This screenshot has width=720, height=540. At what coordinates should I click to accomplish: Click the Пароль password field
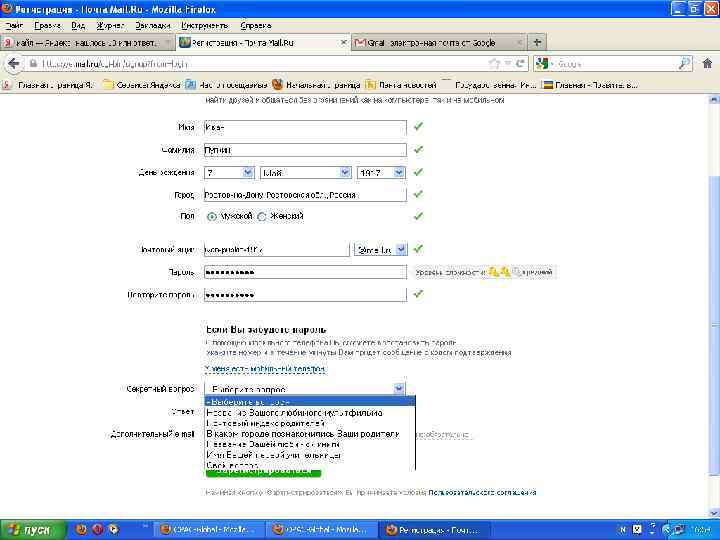coord(305,272)
